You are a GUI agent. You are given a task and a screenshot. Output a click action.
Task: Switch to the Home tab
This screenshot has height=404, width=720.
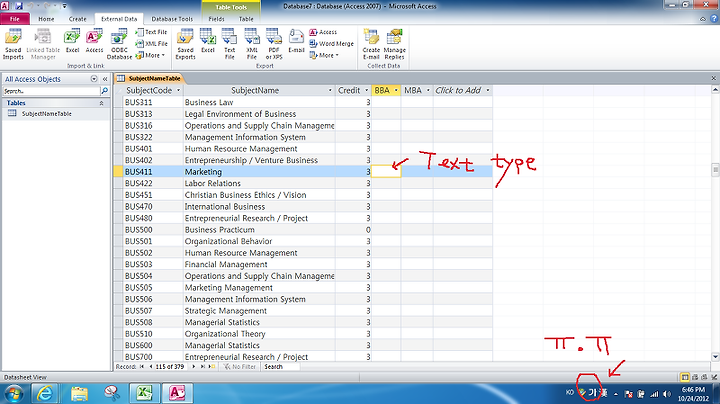pos(46,19)
